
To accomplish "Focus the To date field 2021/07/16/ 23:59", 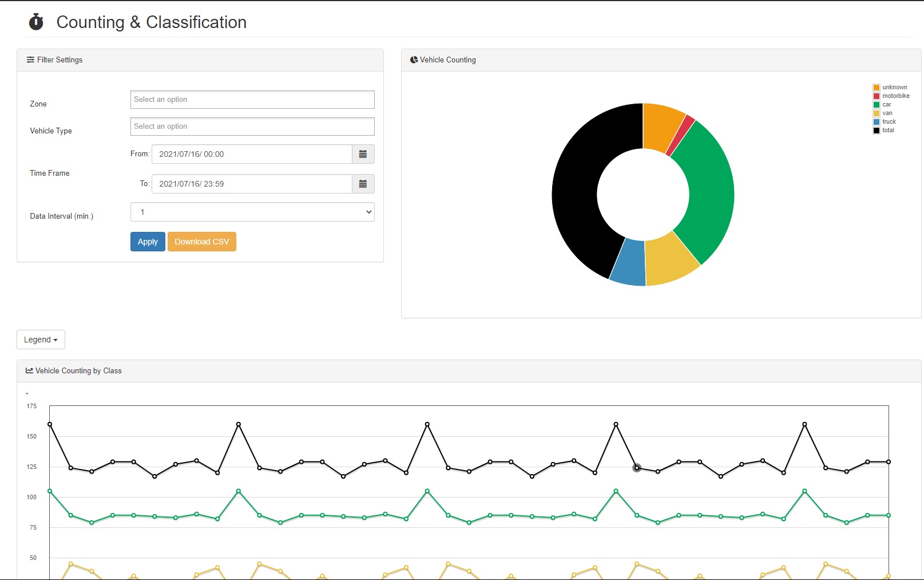I will [252, 184].
